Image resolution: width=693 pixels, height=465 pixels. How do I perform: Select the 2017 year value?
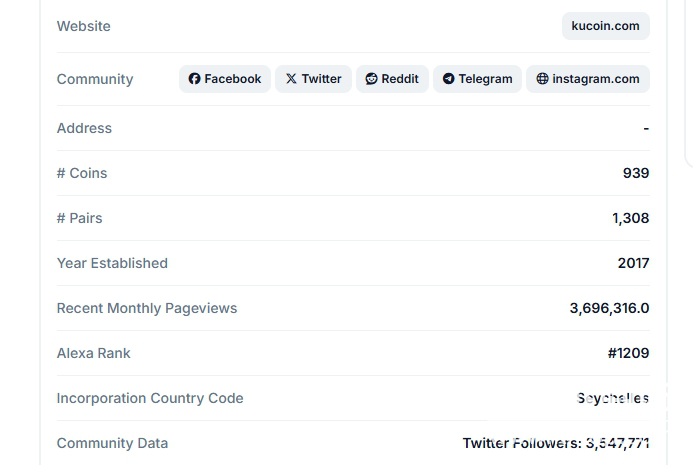pos(633,263)
